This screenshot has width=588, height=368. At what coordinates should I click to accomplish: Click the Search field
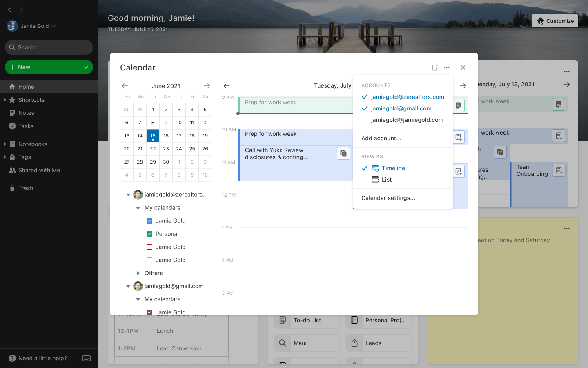coord(49,47)
